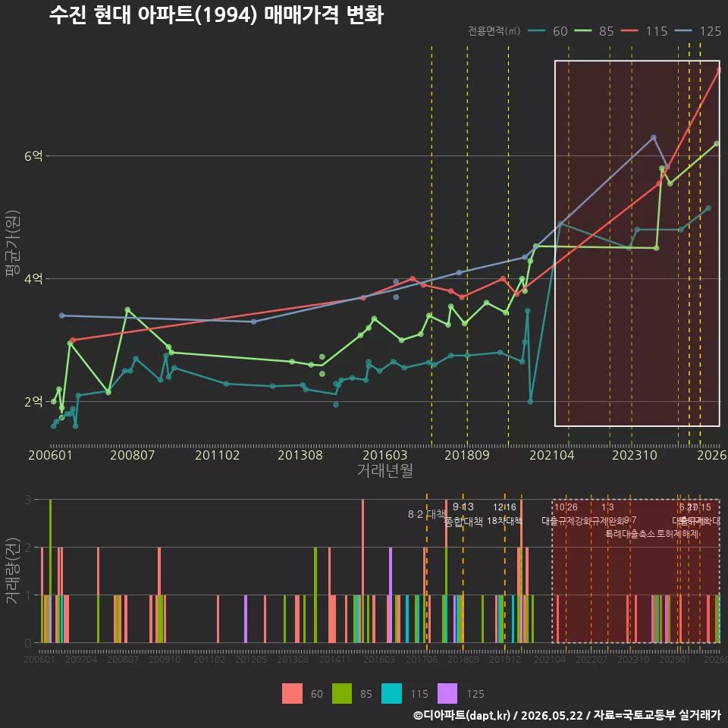Click '201912' on the volume chart x-axis
728x728 pixels.
[x=505, y=659]
